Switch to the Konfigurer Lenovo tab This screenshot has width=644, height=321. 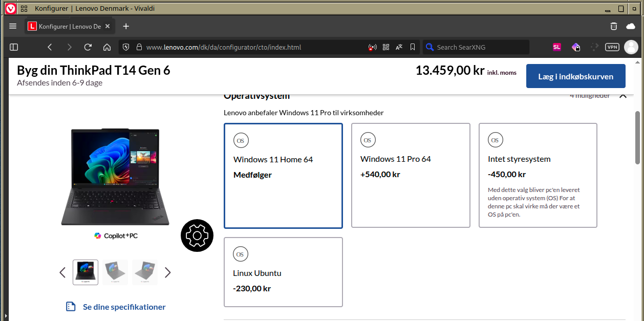(x=69, y=26)
